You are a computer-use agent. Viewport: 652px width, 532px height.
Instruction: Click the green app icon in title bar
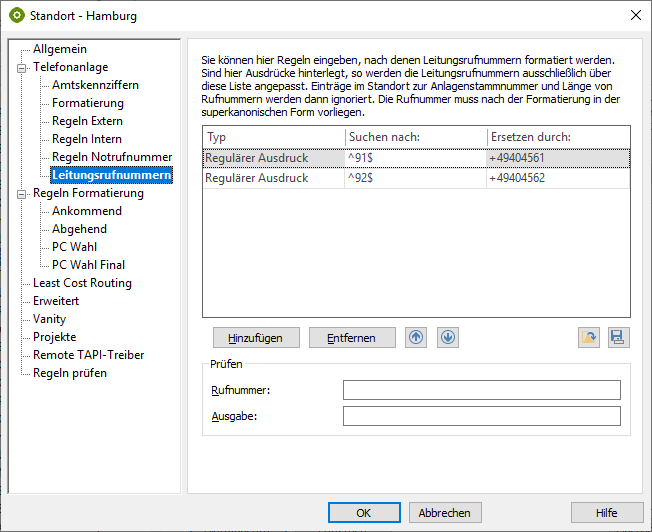coord(17,16)
